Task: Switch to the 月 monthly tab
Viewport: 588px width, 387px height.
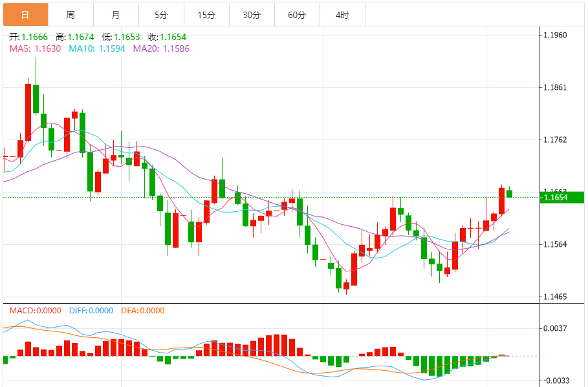Action: click(x=116, y=15)
